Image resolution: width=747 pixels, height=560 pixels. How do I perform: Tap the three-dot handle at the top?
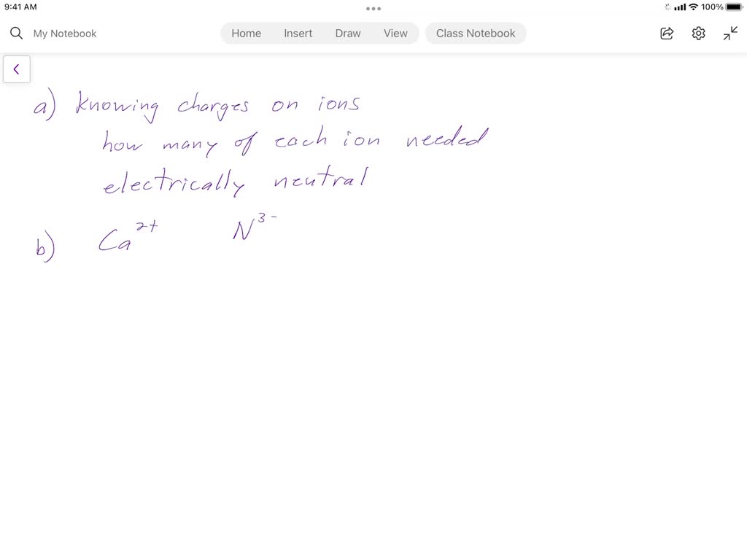[x=373, y=8]
